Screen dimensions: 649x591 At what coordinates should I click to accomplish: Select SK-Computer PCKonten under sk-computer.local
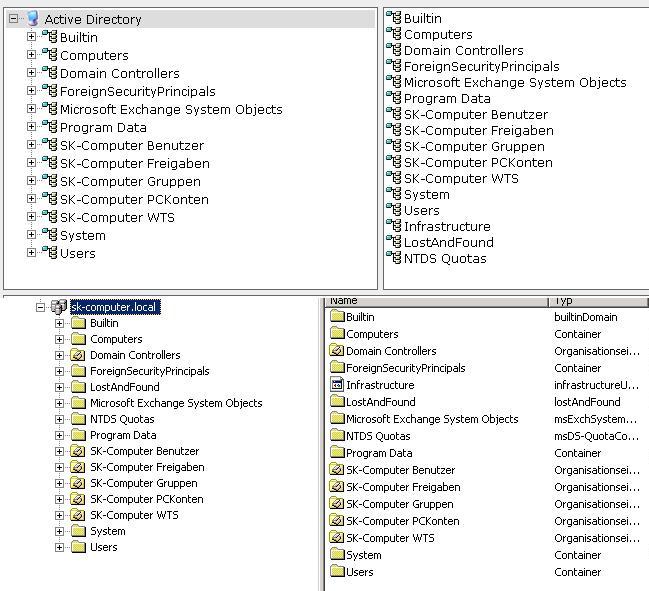[147, 499]
